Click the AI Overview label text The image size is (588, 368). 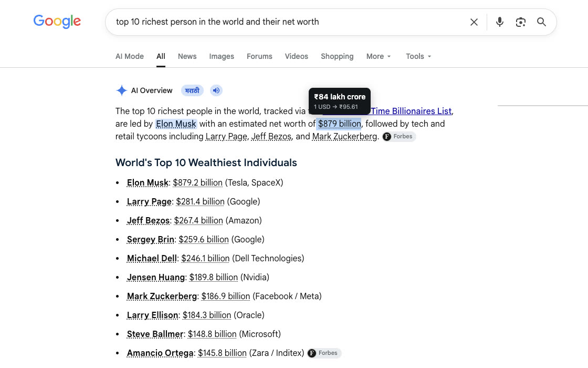[x=152, y=90]
